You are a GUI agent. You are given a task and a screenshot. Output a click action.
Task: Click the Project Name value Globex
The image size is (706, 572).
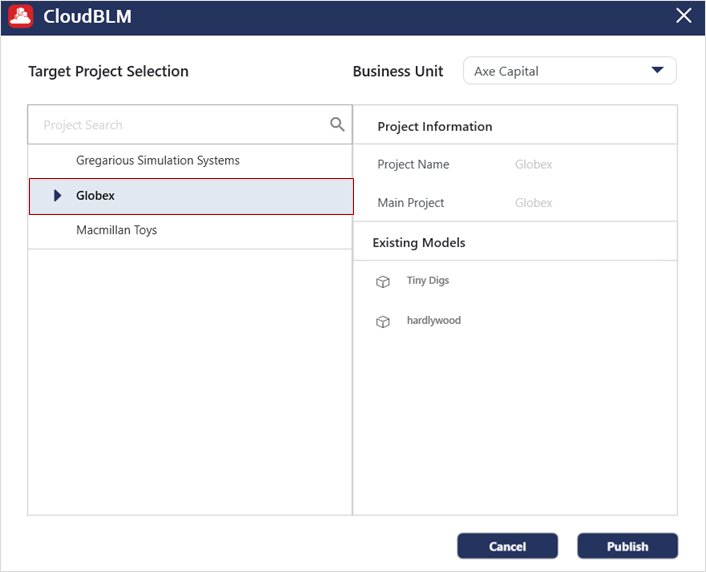(534, 164)
